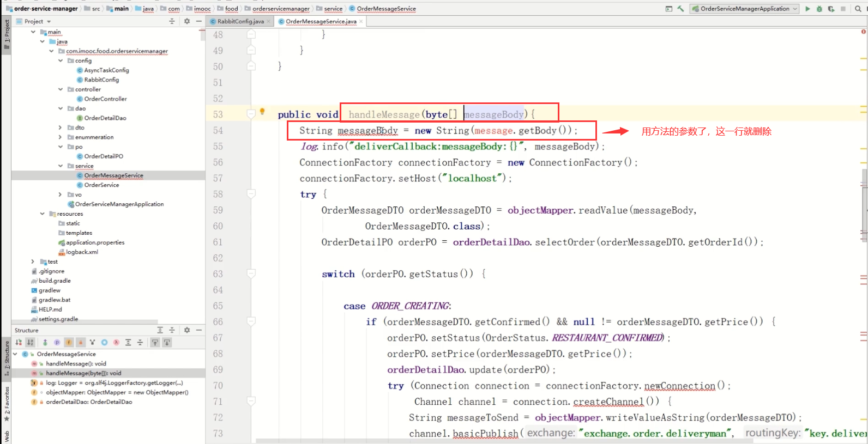The height and width of the screenshot is (444, 868).
Task: Open Project panel settings gear icon
Action: point(187,21)
